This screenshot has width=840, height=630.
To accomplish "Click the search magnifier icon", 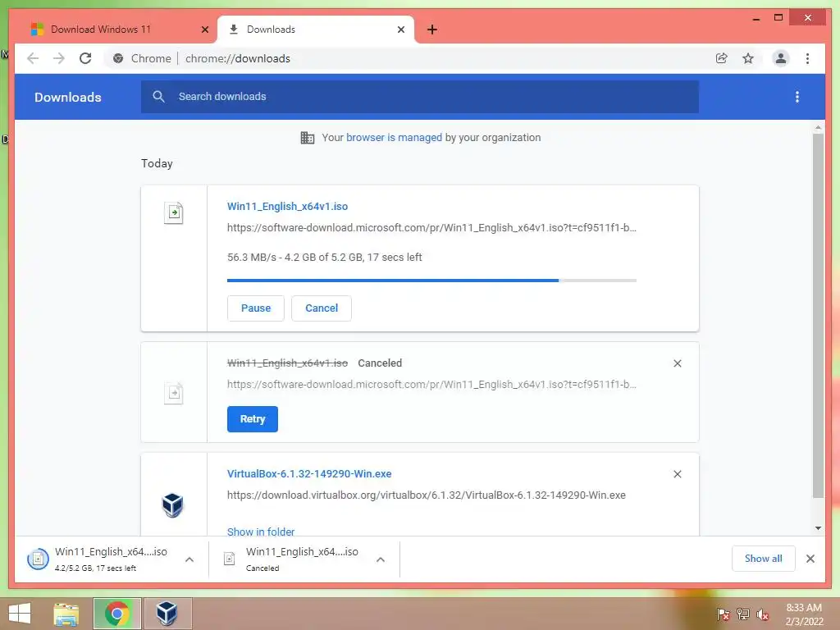I will 158,97.
